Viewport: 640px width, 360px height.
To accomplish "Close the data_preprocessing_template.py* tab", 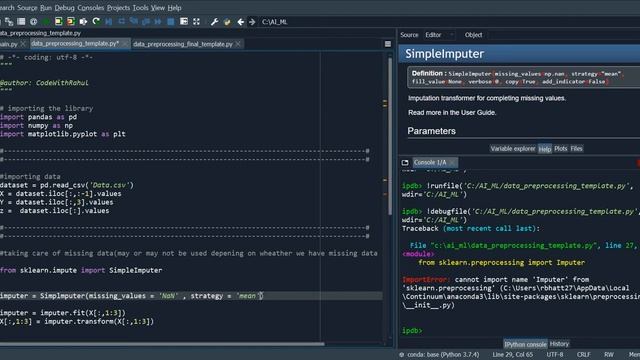I will click(124, 44).
